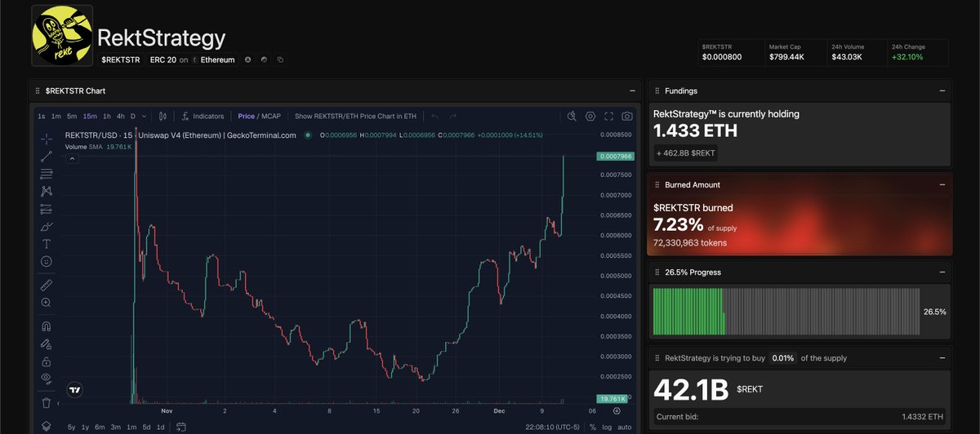Switch chart to 4h interval
The width and height of the screenshot is (980, 434).
(x=121, y=116)
